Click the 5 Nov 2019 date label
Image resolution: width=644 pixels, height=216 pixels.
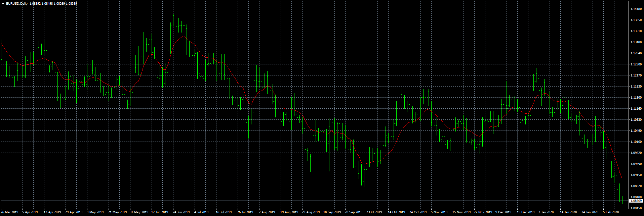tap(439, 212)
